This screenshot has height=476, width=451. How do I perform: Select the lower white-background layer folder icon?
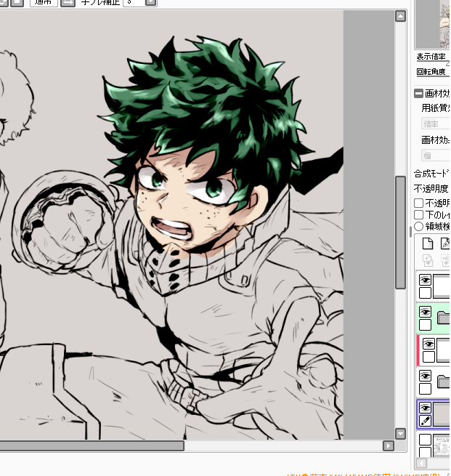444,382
